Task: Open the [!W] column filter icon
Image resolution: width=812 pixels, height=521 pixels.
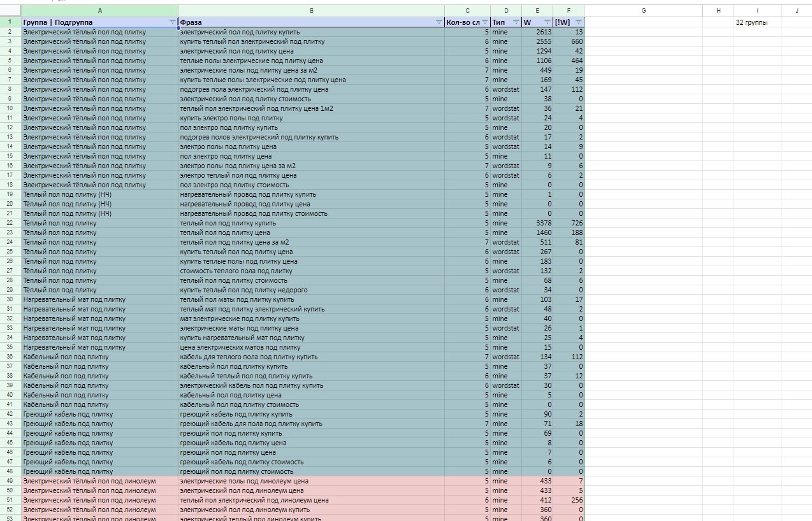Action: (578, 22)
